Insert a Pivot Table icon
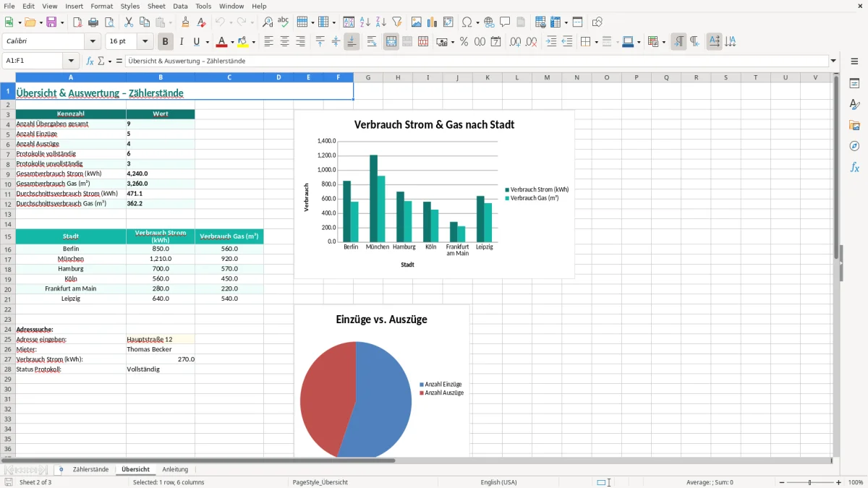 coord(448,22)
